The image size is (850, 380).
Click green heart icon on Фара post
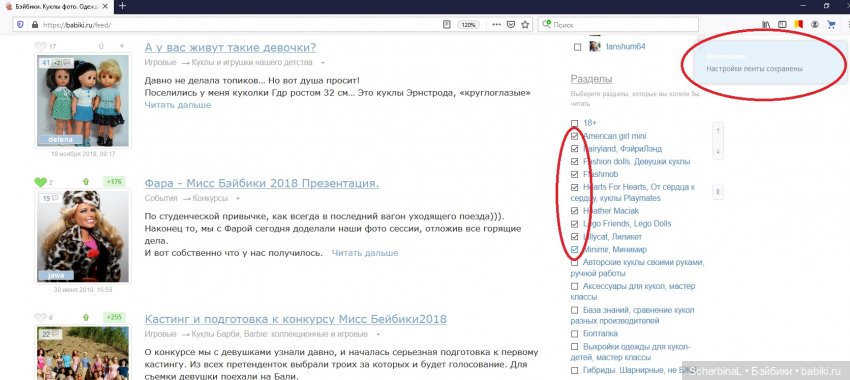[40, 182]
